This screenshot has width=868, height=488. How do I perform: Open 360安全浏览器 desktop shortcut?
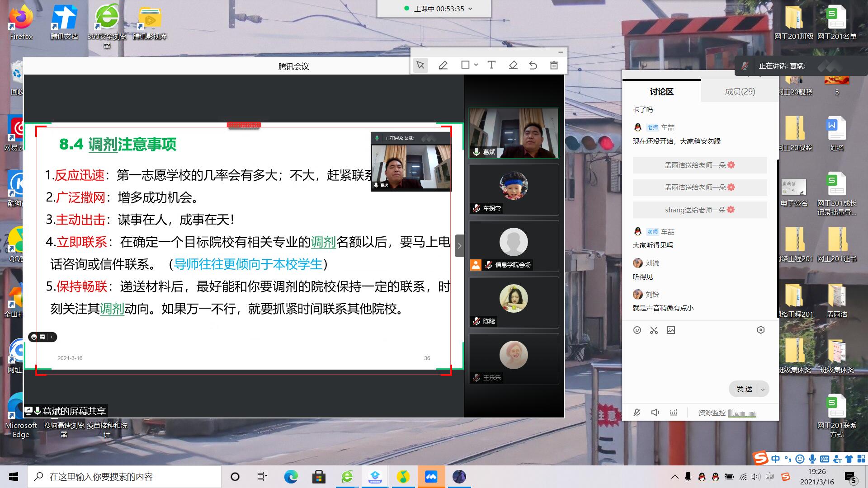pyautogui.click(x=107, y=26)
